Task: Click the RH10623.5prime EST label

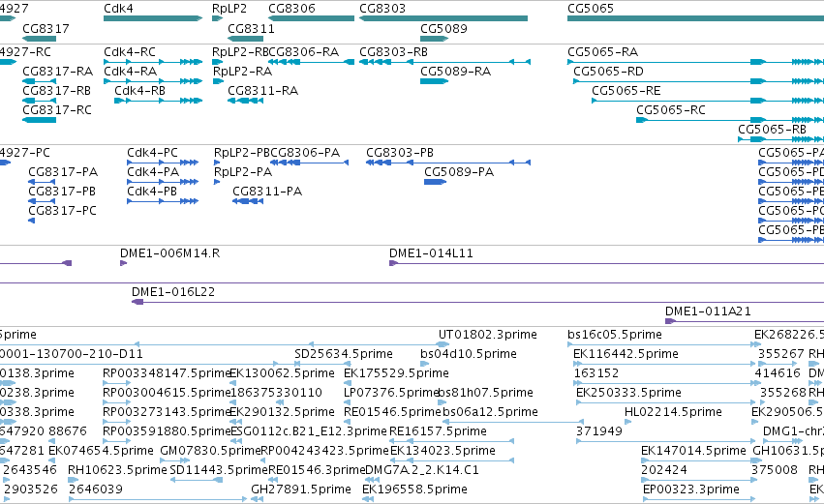Action: point(118,470)
